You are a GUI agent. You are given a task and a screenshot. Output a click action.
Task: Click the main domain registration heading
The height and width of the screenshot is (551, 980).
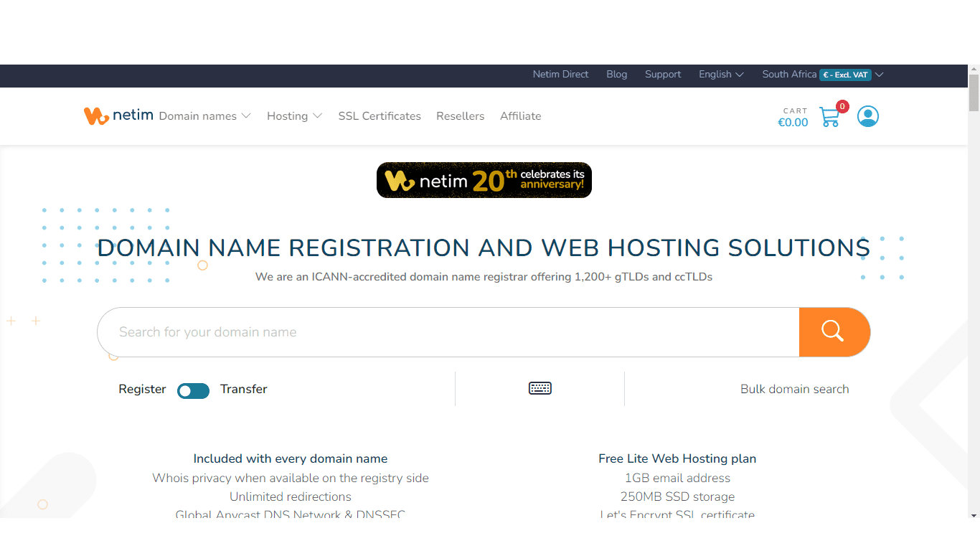tap(484, 248)
